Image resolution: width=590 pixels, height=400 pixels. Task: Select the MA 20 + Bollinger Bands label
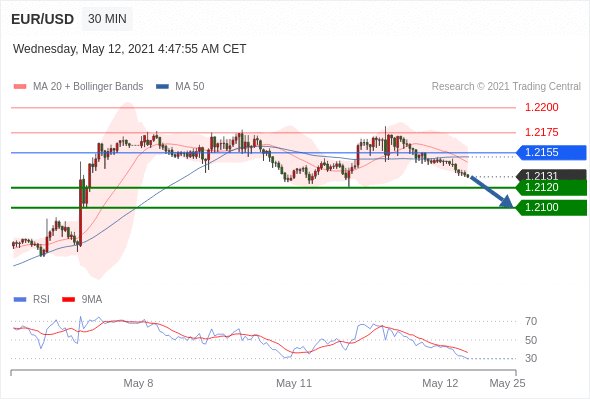(x=88, y=87)
